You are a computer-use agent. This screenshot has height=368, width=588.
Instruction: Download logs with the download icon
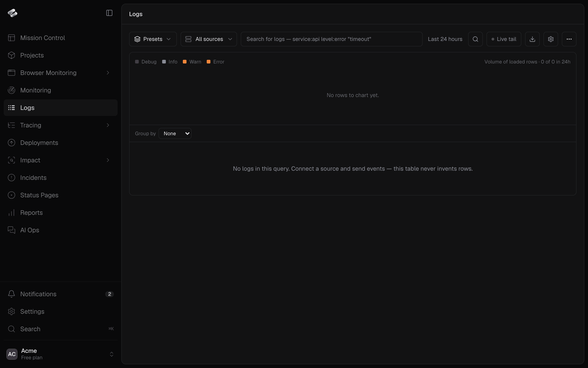532,39
